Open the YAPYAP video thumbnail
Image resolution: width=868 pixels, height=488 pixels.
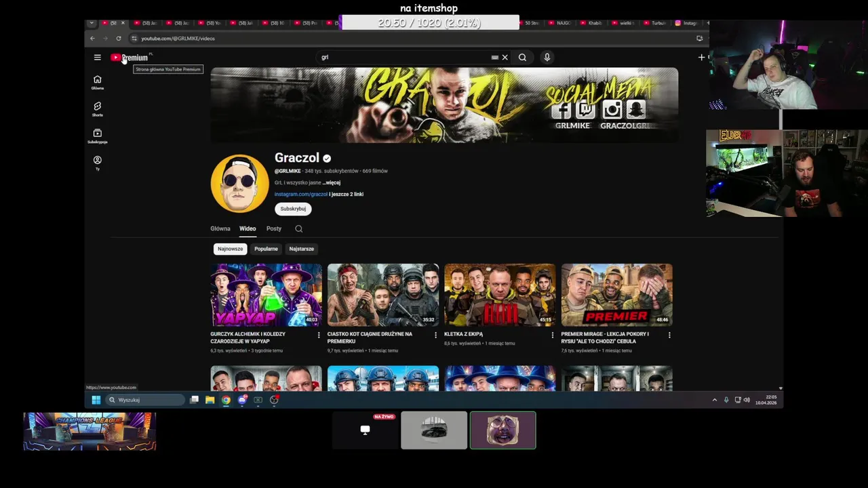coord(266,295)
